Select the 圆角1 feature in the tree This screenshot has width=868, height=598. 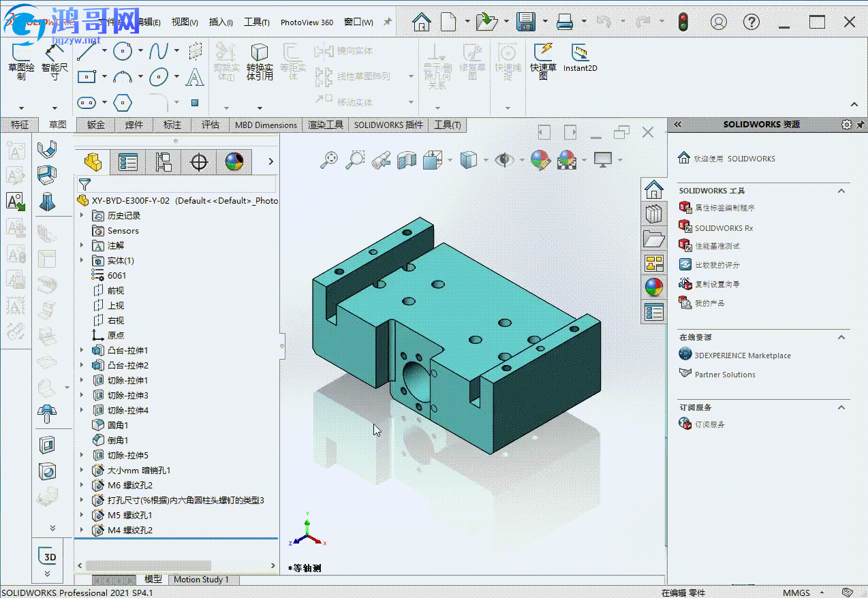click(118, 425)
